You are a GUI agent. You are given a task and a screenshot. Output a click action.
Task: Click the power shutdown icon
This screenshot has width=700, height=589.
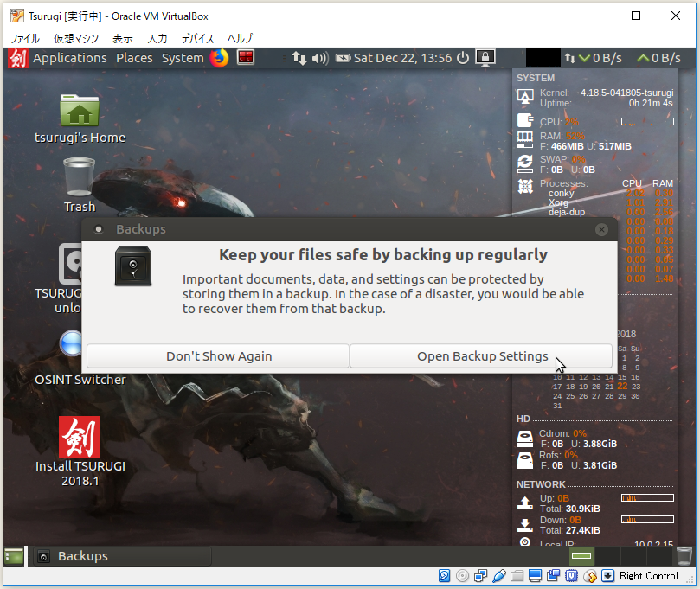click(464, 58)
